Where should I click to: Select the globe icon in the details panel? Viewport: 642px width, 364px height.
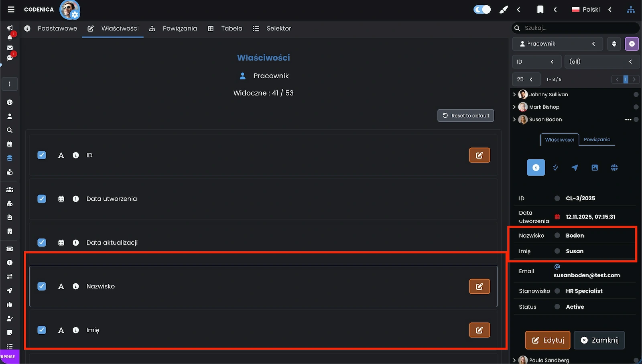point(614,168)
